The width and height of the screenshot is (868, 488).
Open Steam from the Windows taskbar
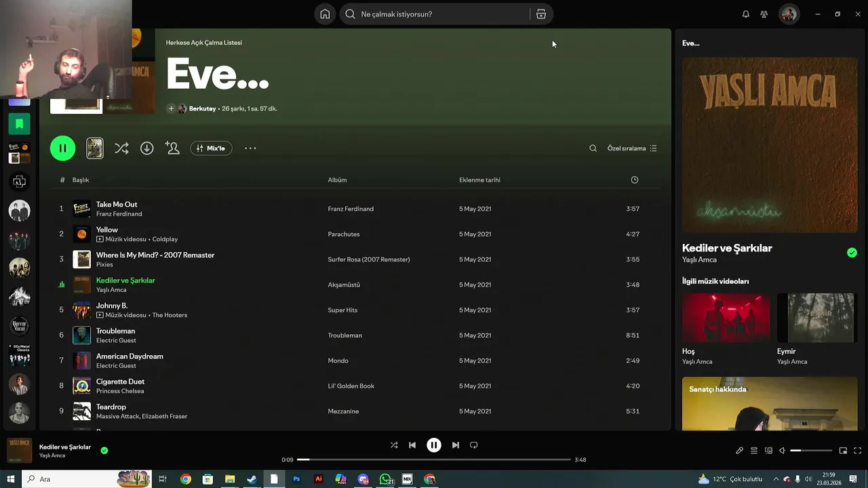tap(252, 479)
